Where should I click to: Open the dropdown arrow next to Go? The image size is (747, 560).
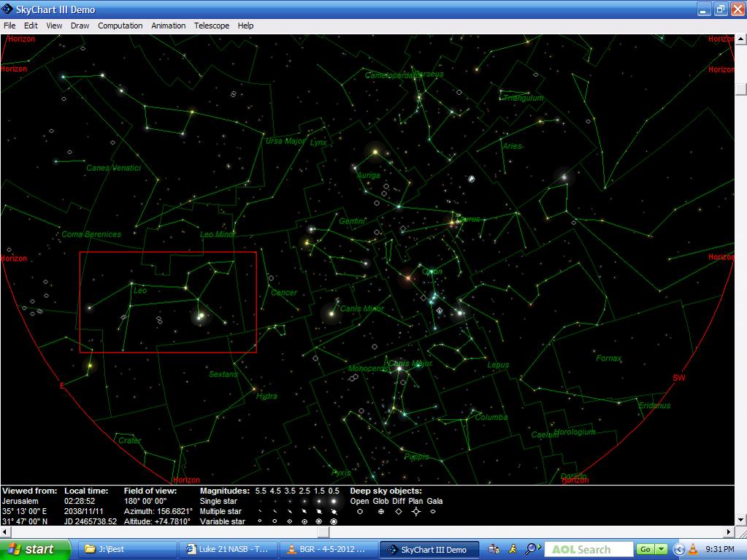tap(662, 549)
